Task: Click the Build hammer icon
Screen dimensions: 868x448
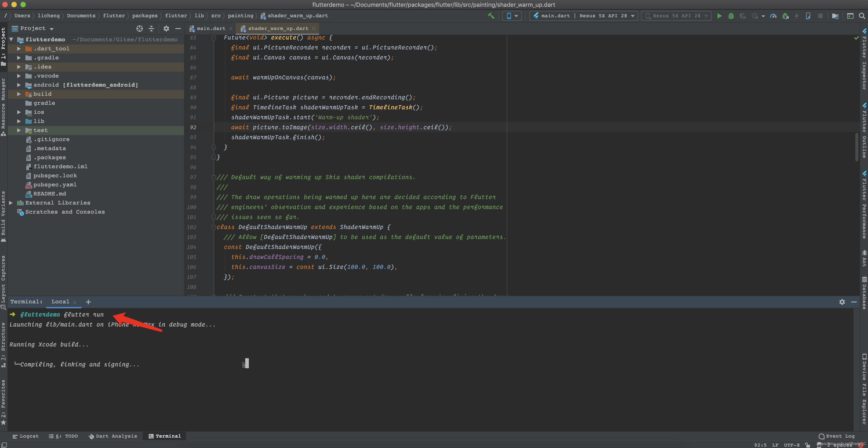Action: tap(491, 16)
